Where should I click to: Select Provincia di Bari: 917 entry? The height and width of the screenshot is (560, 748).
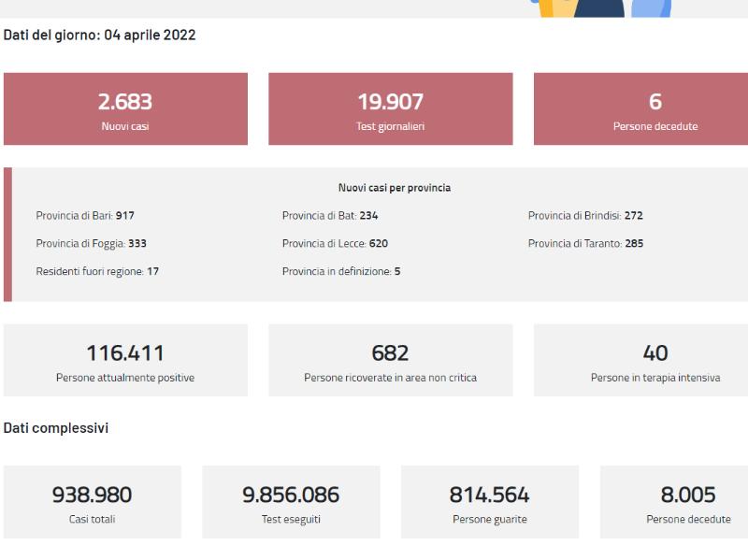coord(85,216)
